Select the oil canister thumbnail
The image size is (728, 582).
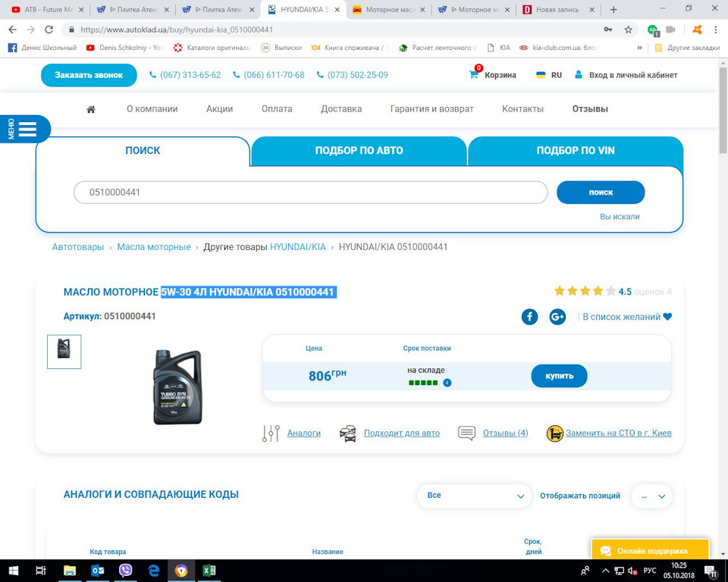[64, 352]
